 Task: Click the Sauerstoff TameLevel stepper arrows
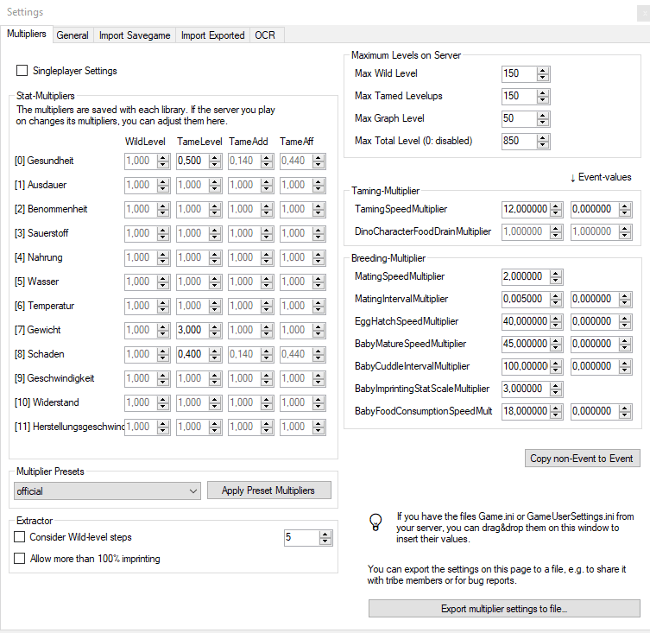click(215, 233)
